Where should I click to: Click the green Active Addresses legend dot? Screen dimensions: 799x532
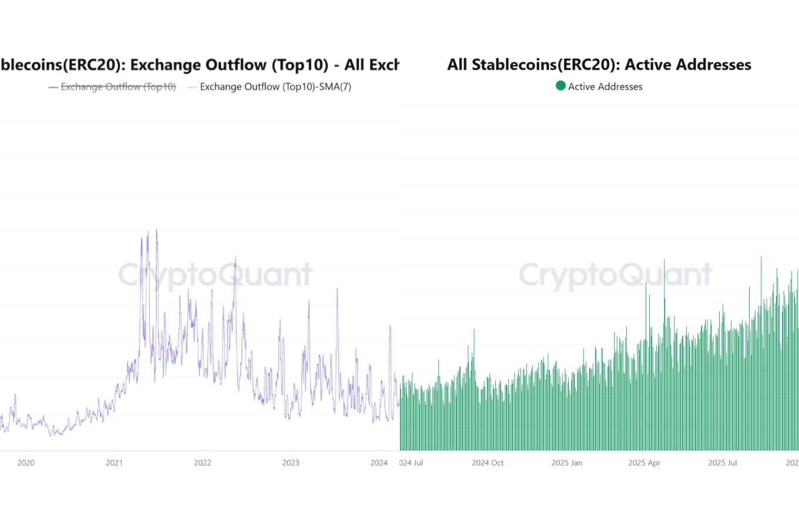[560, 86]
